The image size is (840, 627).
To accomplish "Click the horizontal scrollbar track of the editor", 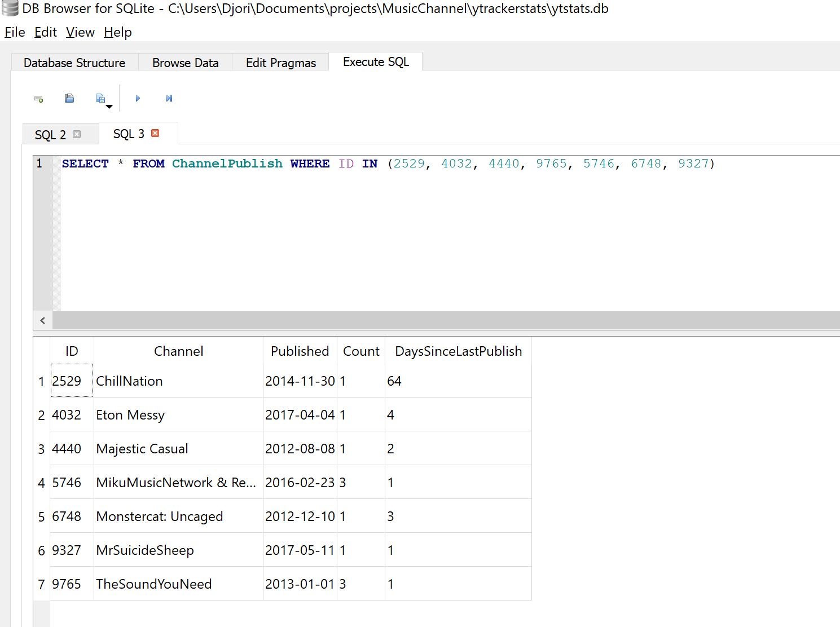I will click(446, 320).
